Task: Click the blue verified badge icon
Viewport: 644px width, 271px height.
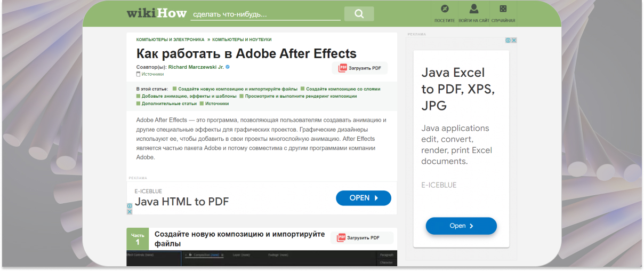Action: 228,67
